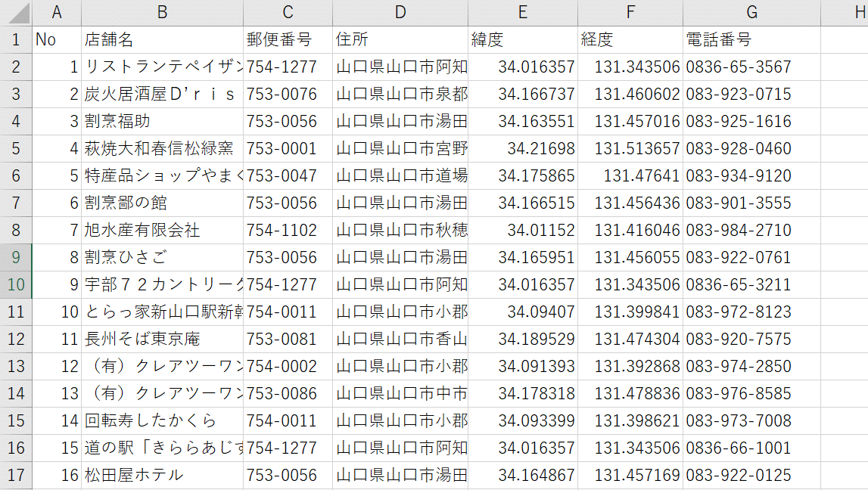Select the 回転寿したかくら cell
This screenshot has height=490, width=868.
point(162,421)
